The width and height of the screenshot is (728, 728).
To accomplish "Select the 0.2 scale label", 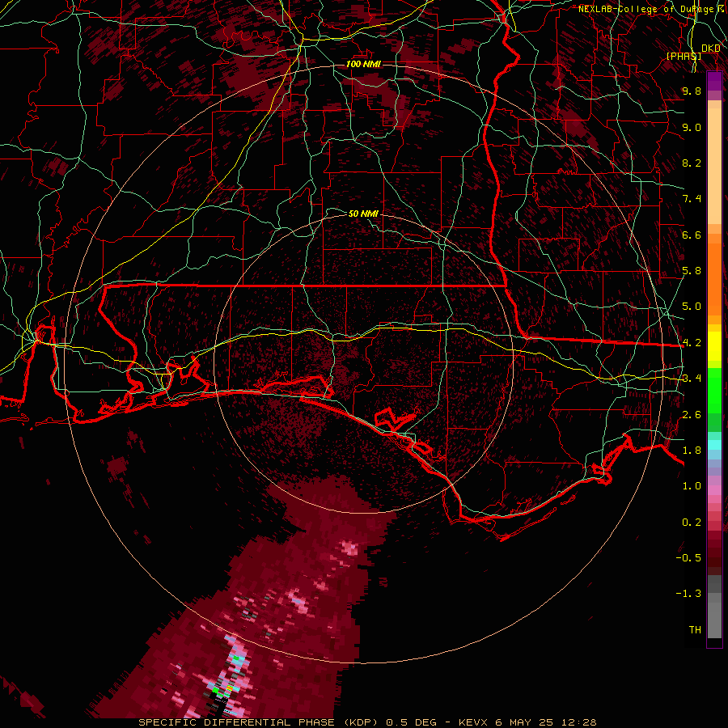I will coord(692,523).
